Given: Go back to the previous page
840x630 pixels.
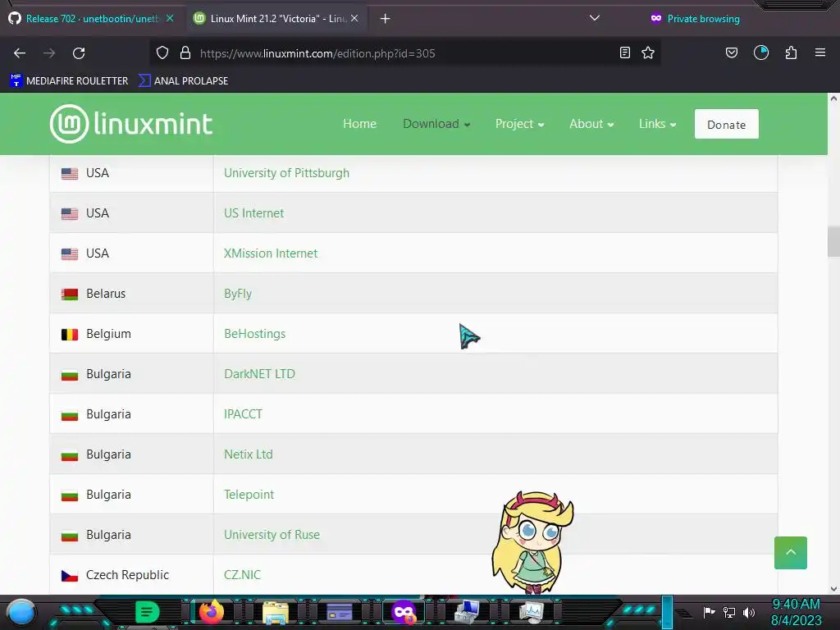Looking at the screenshot, I should 20,53.
